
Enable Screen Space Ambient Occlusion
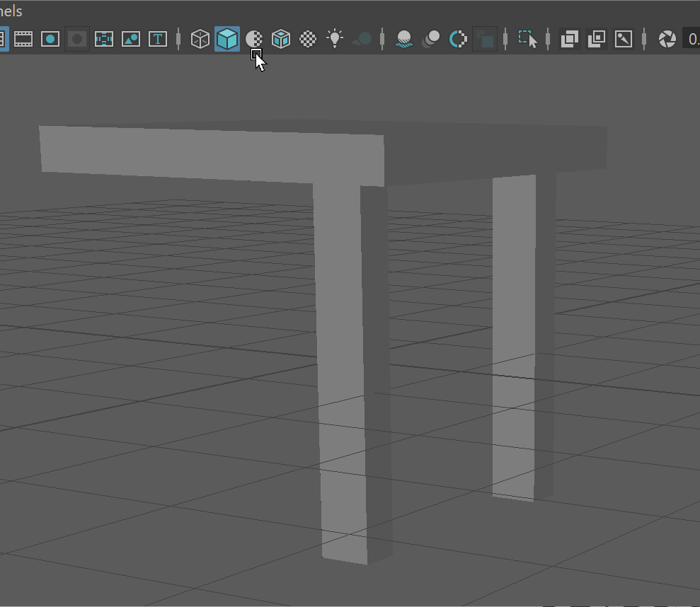point(404,39)
